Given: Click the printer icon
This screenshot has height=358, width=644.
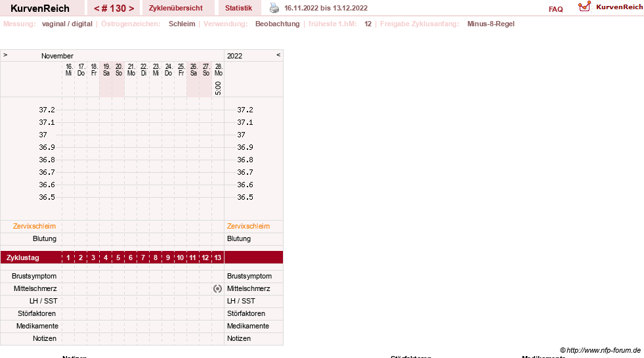Looking at the screenshot, I should (274, 8).
